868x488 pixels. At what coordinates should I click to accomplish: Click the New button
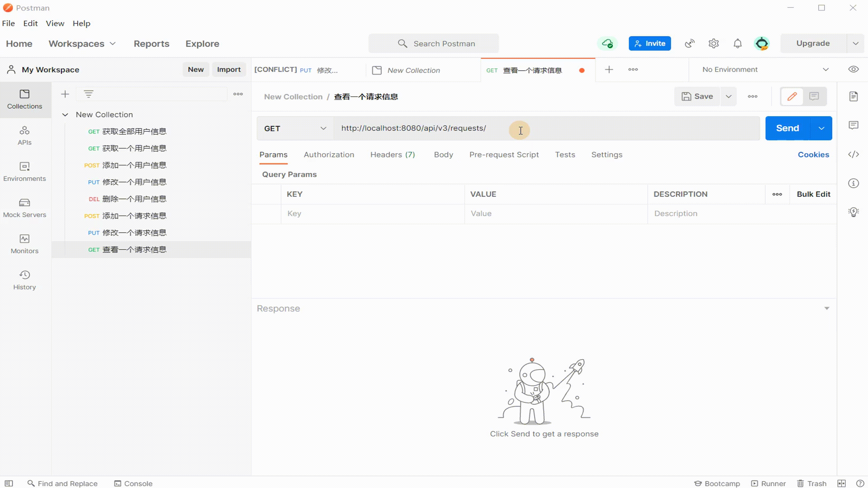pos(196,69)
